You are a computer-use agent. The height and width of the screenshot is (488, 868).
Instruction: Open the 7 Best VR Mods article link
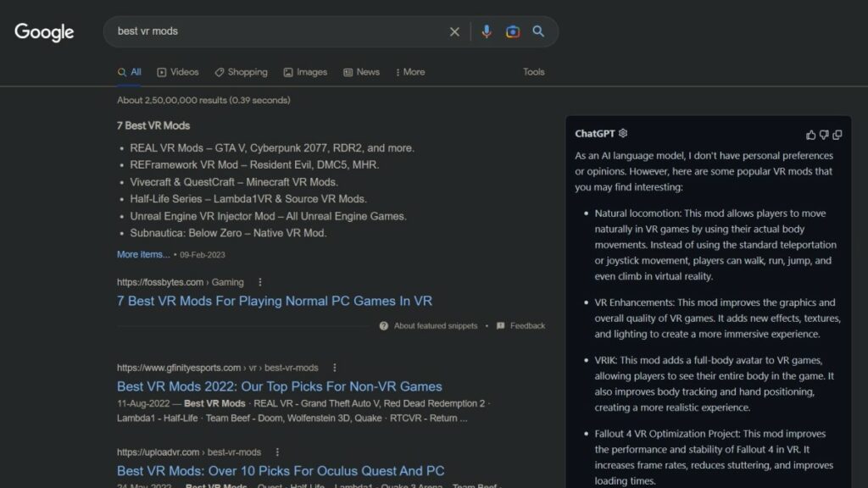click(275, 301)
